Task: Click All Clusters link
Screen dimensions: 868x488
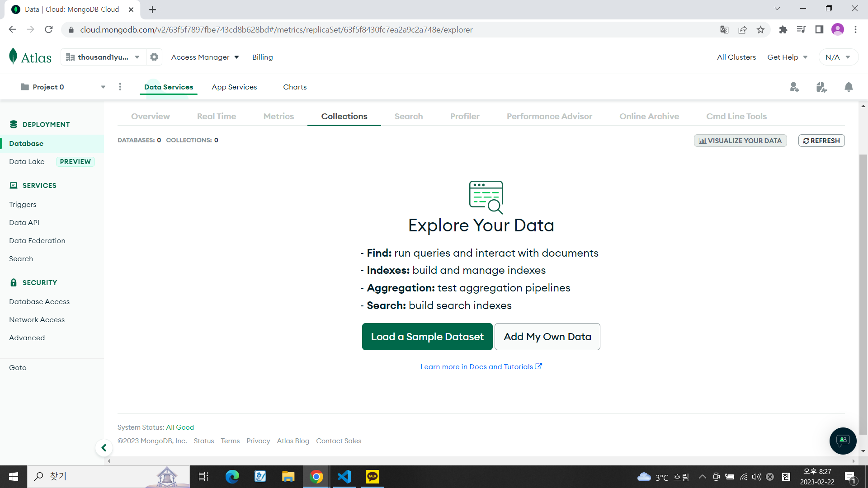Action: 736,57
